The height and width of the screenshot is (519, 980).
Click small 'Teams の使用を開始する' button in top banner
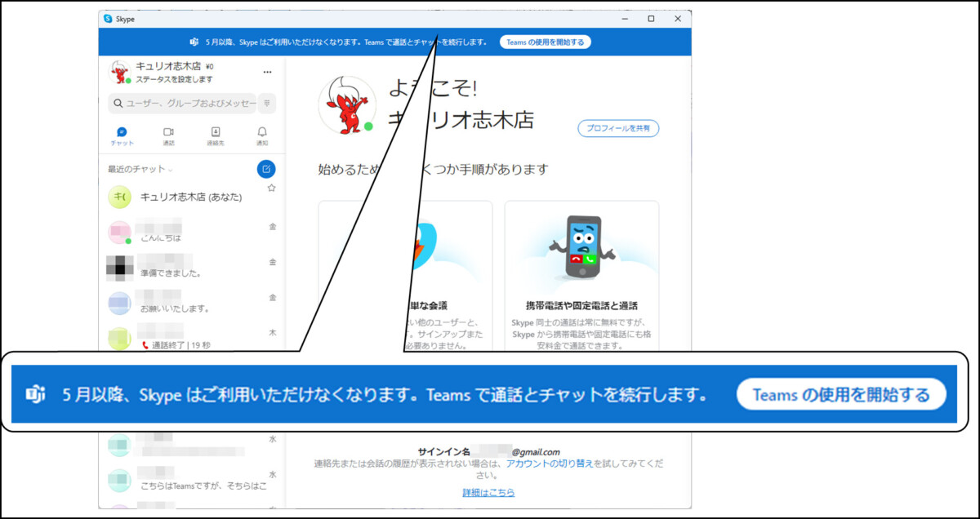click(546, 42)
